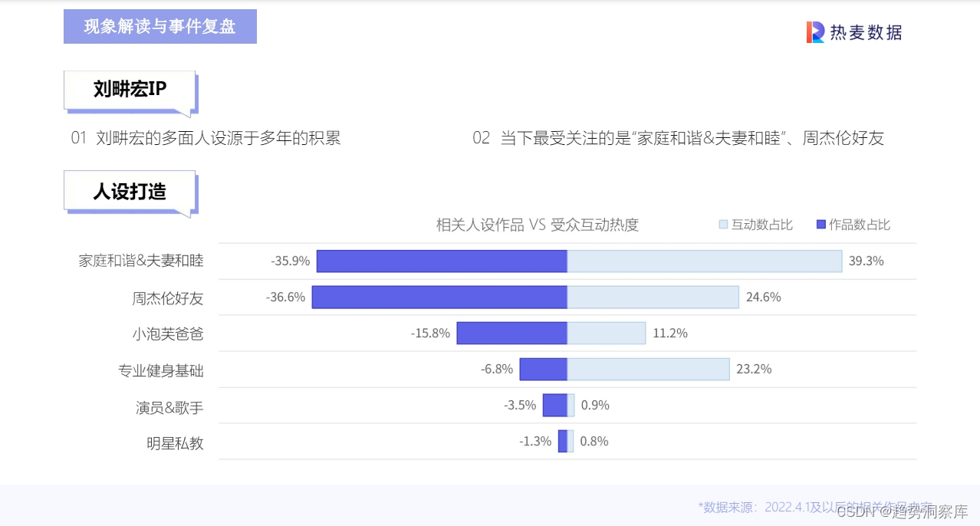Click the 39.3% light bar for 家庭和谐
The image size is (980, 526).
pos(705,261)
